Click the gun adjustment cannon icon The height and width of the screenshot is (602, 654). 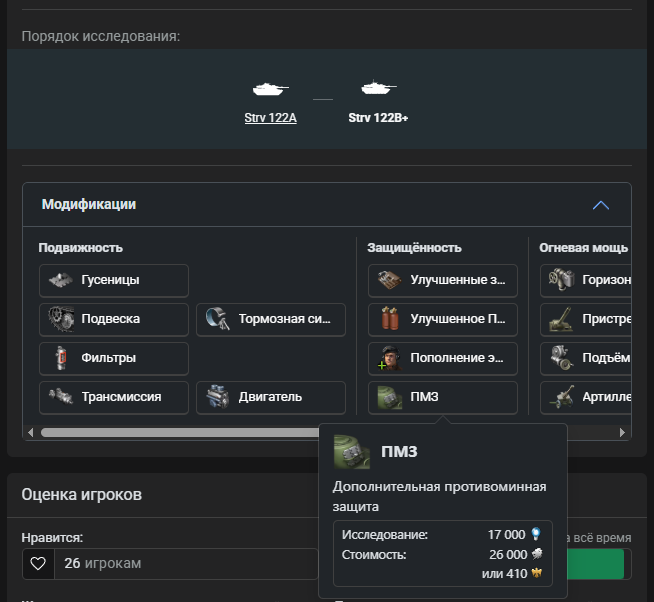coord(561,319)
